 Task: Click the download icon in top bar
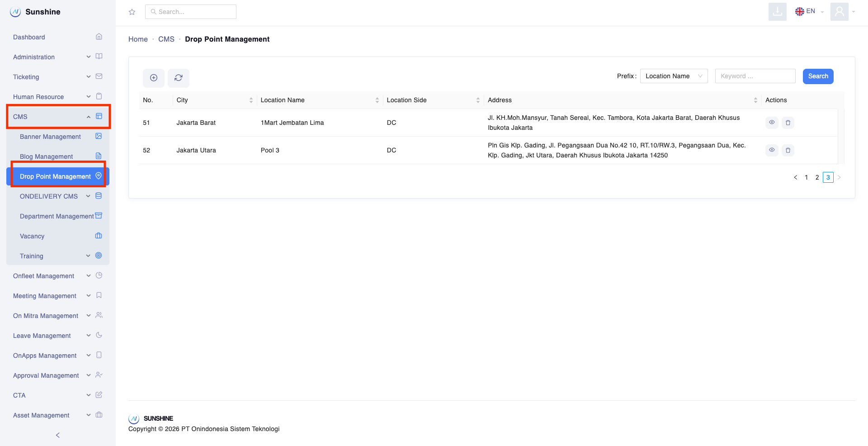(x=777, y=12)
